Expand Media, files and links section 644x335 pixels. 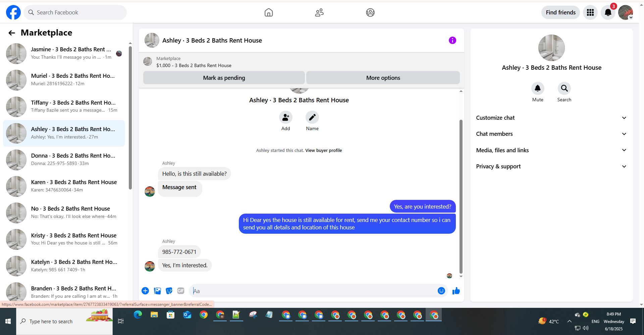551,150
